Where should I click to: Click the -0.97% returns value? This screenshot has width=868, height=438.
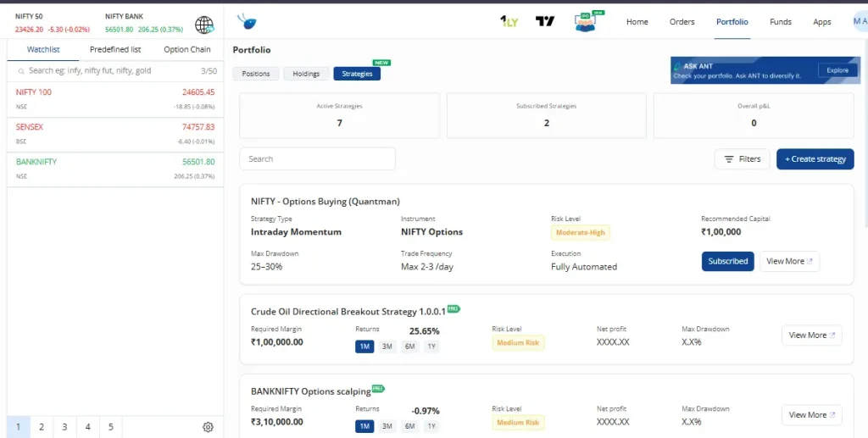pyautogui.click(x=426, y=411)
